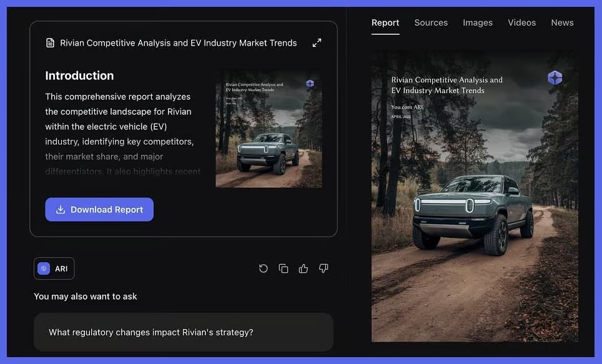Click the report title in the card header
The width and height of the screenshot is (602, 364).
click(x=179, y=43)
